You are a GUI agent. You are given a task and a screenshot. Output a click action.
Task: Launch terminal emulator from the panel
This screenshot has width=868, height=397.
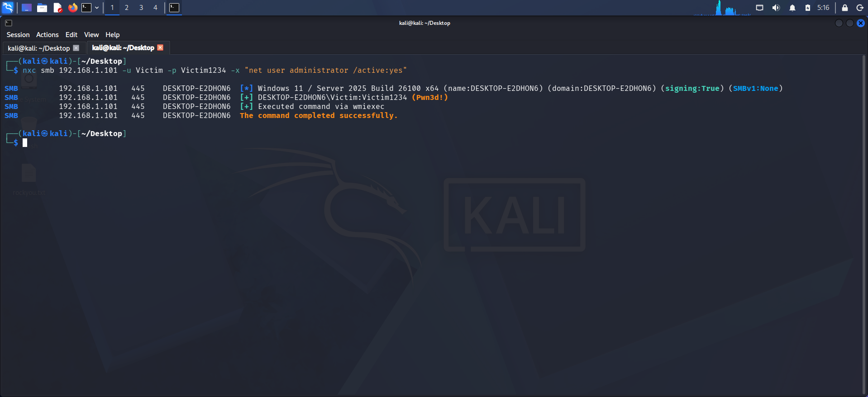click(86, 8)
